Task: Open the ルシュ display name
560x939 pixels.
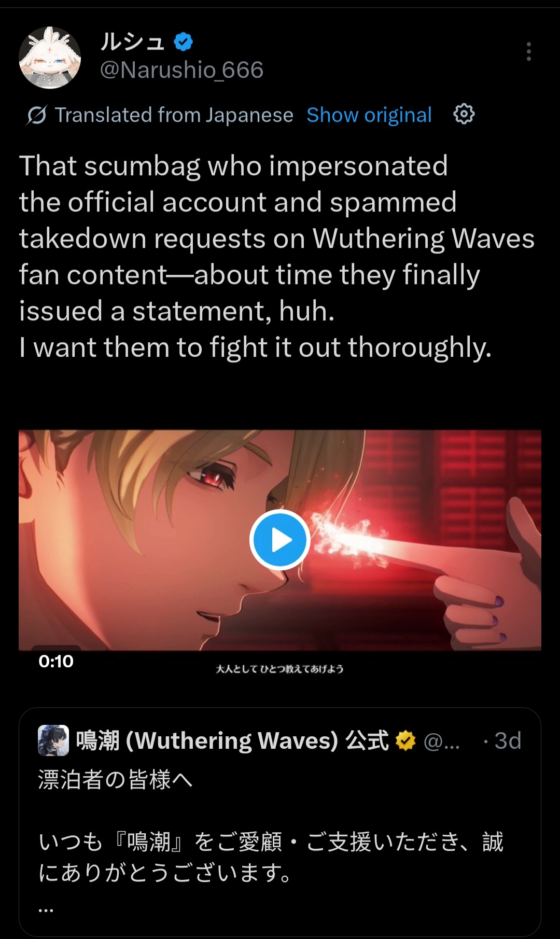Action: click(x=132, y=41)
